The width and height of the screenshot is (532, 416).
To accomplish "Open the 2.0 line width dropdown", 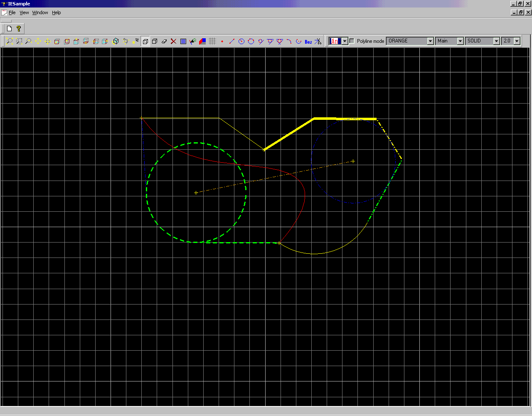I will pos(517,41).
